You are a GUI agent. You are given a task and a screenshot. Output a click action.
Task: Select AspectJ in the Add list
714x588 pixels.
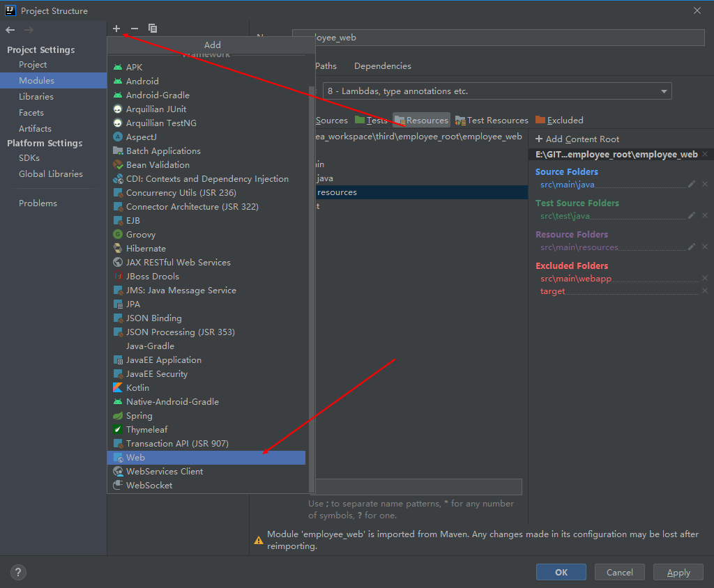point(206,137)
